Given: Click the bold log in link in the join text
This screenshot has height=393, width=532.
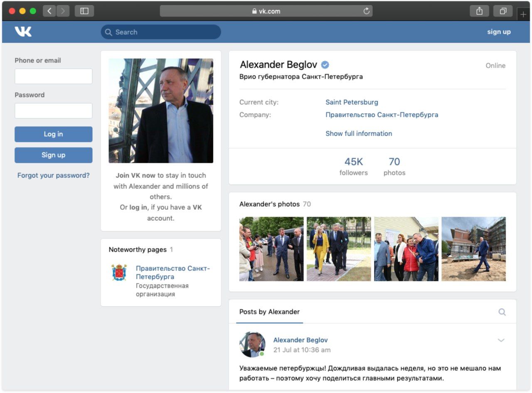Looking at the screenshot, I should [138, 207].
